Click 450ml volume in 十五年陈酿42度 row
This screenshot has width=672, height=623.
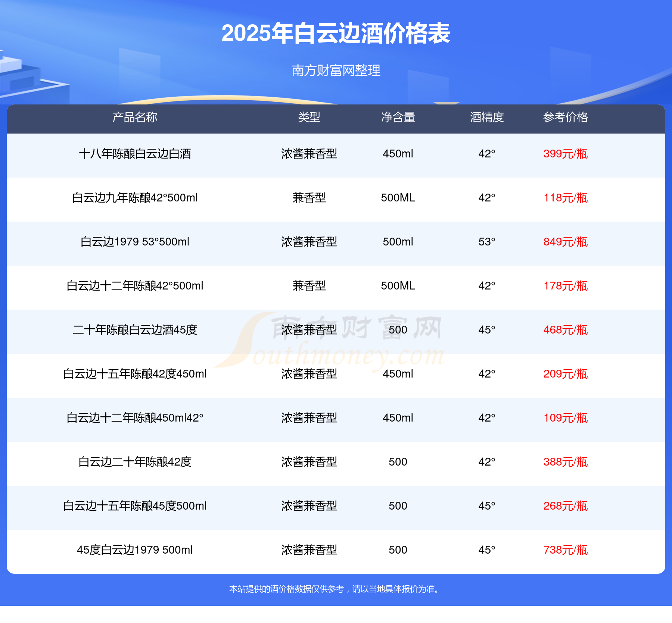pyautogui.click(x=398, y=374)
